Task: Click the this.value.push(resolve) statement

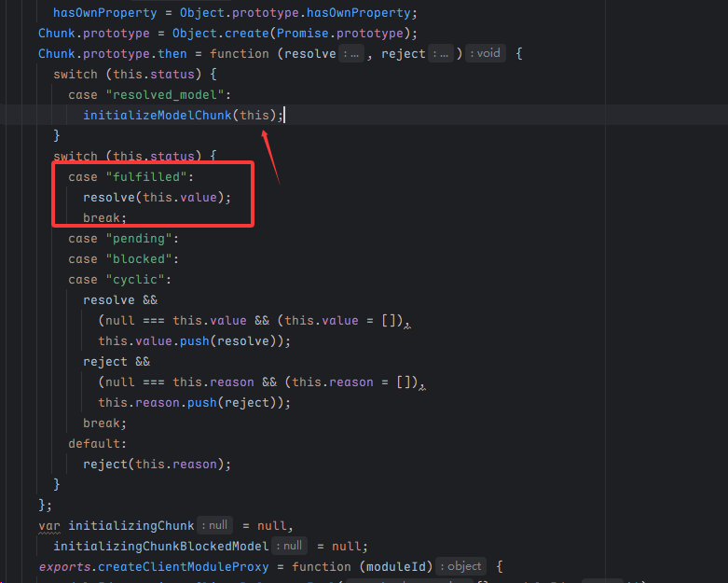Action: (x=194, y=340)
